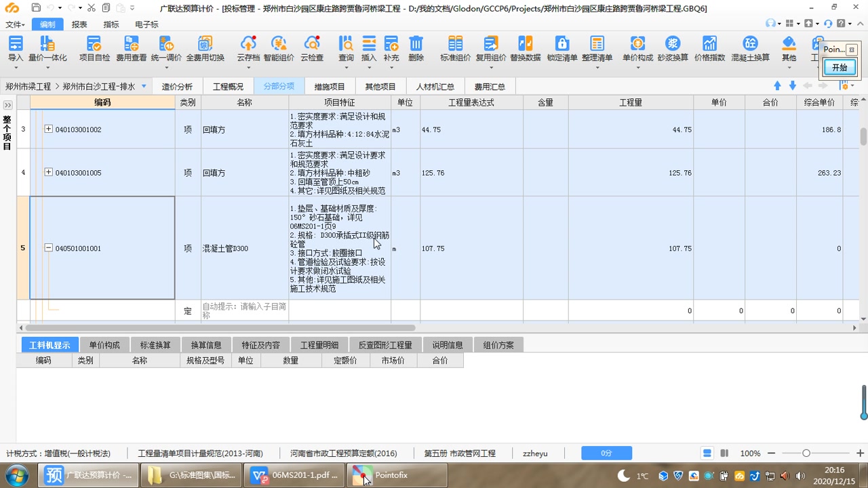The width and height of the screenshot is (868, 488).
Task: Move row down with blue down arrow
Action: pos(792,85)
